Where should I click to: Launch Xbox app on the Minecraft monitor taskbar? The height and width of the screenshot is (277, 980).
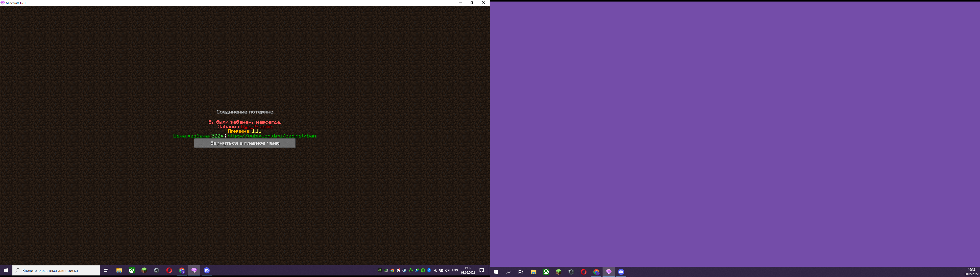coord(132,271)
